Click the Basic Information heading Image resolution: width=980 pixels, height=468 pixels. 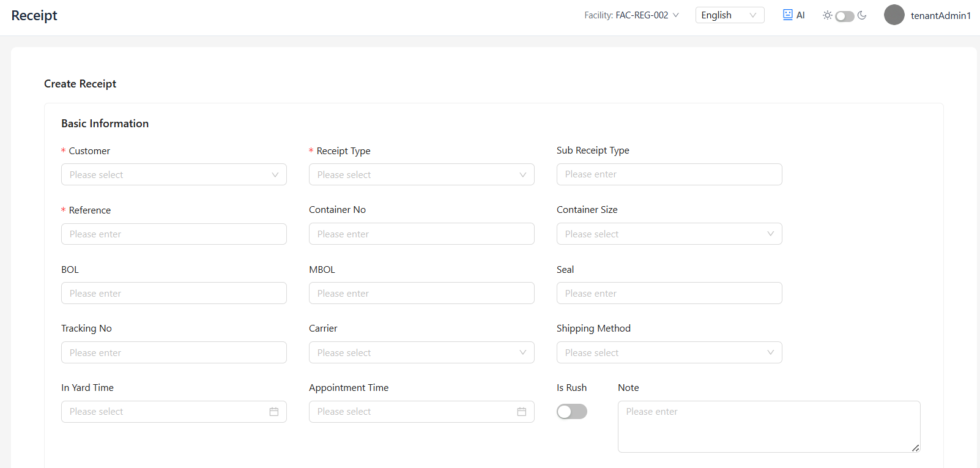(105, 124)
